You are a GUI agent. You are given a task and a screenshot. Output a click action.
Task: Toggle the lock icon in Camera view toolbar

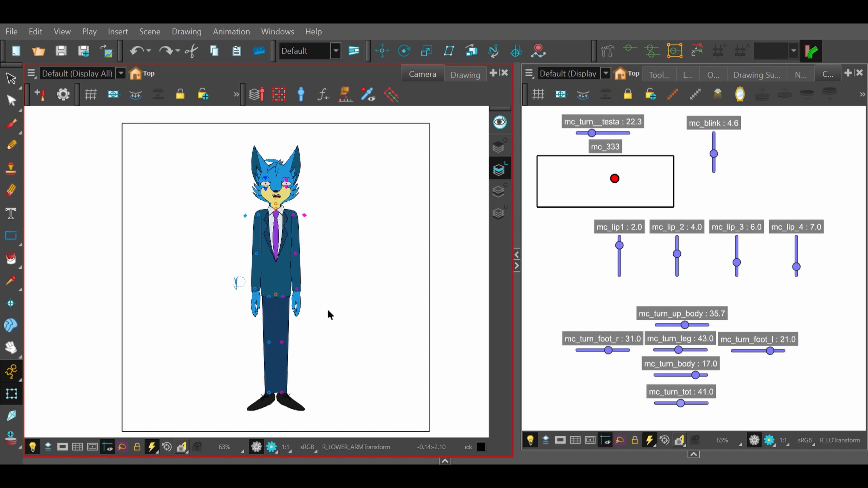tap(180, 94)
